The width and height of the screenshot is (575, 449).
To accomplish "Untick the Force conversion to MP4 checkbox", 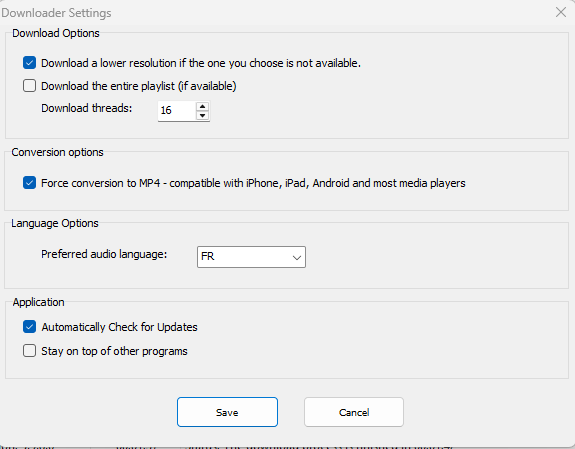I will pos(29,183).
